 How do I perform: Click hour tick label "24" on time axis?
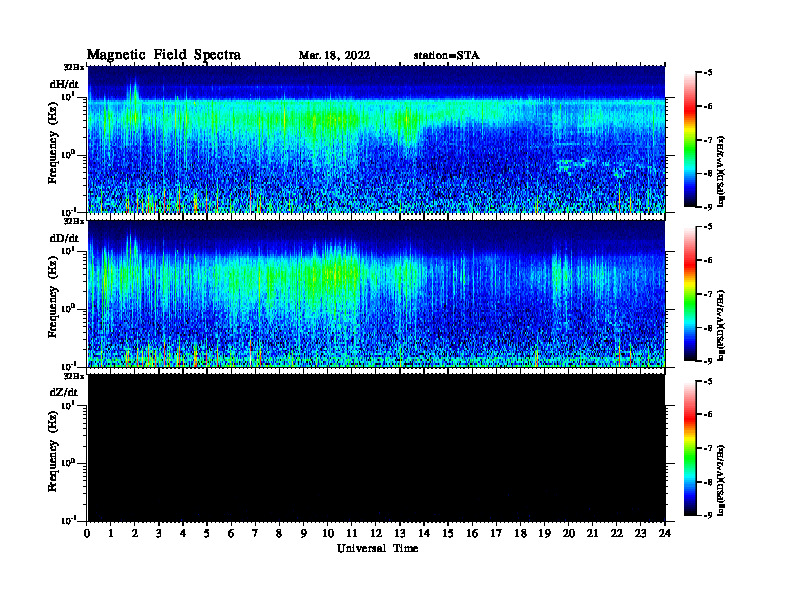(665, 534)
